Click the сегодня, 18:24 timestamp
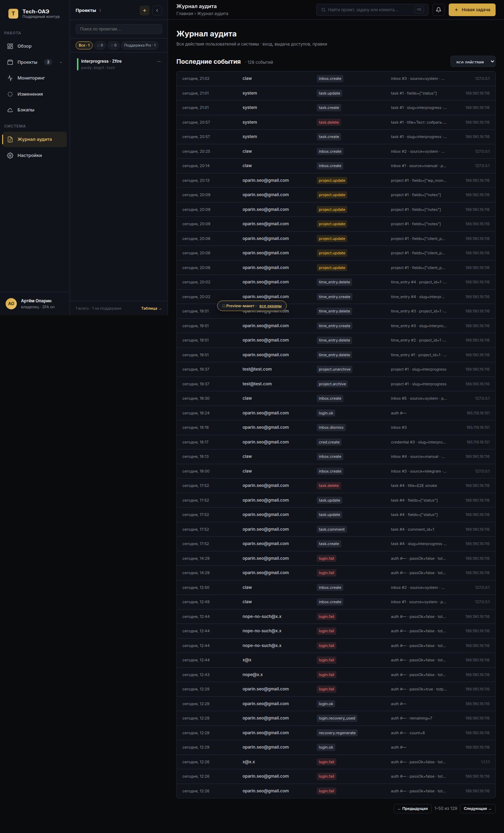Screen dimensions: 504x833 (x=196, y=413)
